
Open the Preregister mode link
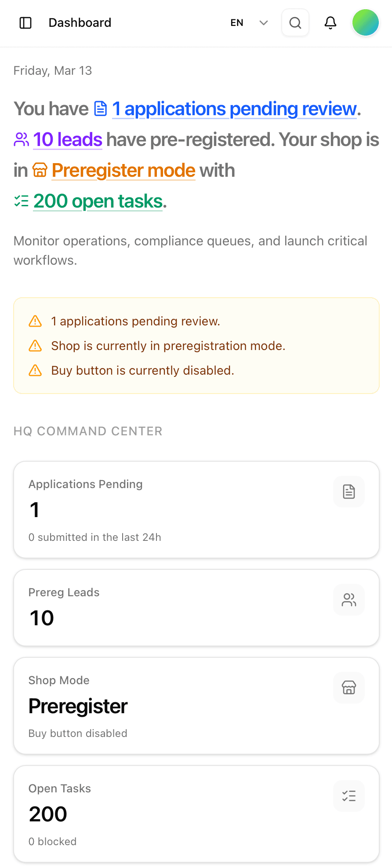123,171
